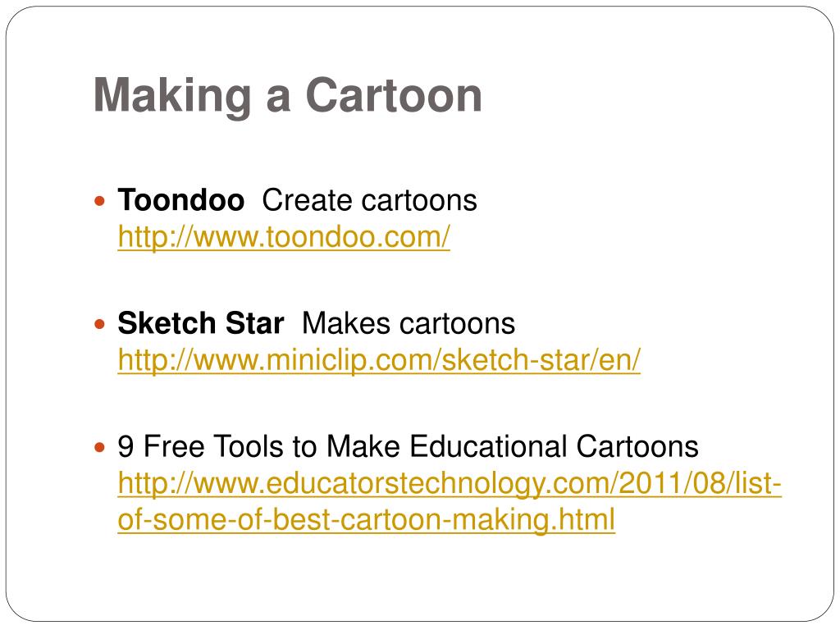This screenshot has width=840, height=630.
Task: Click the Create cartoons description text
Action: tap(370, 200)
